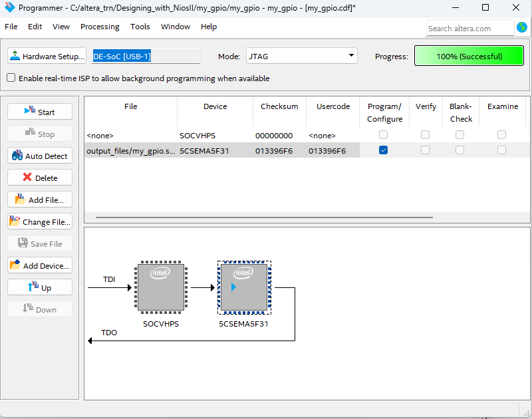532x419 pixels.
Task: Open the Add File dialog
Action: coord(40,200)
